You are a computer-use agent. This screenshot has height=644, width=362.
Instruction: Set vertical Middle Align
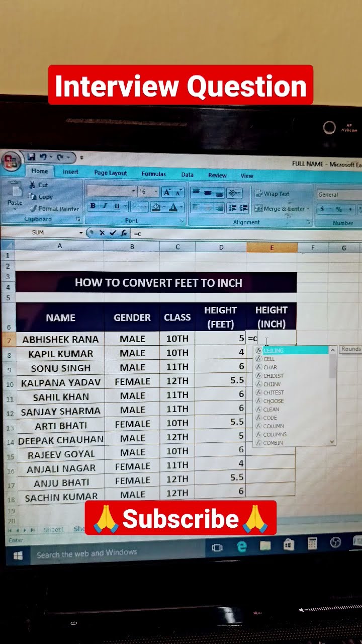coord(207,193)
